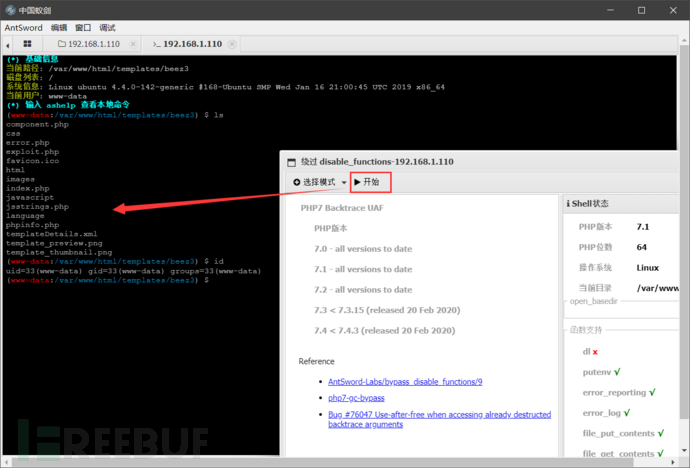Click the PHP版本 value 7.1

coord(643,227)
